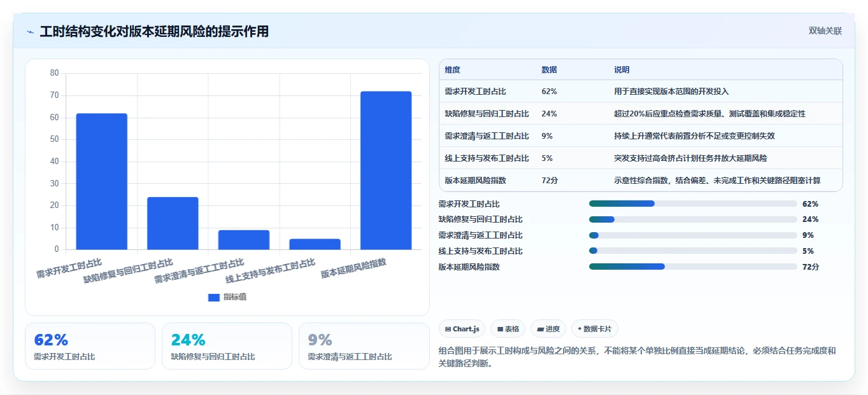Screen dimensions: 868x395
Task: Click the 62% value in the table
Action: [x=549, y=92]
